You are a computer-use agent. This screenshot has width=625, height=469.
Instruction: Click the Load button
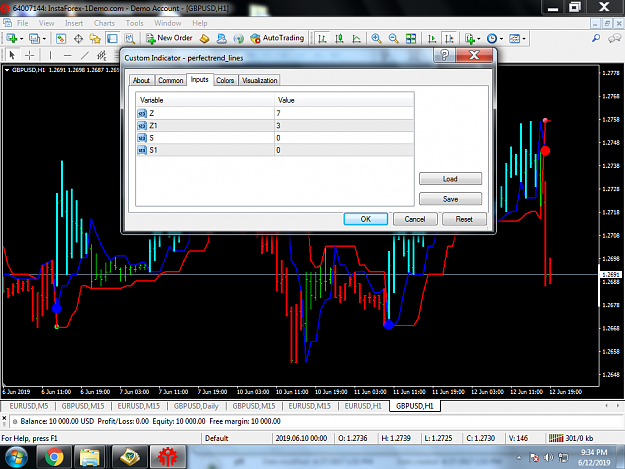(x=450, y=179)
